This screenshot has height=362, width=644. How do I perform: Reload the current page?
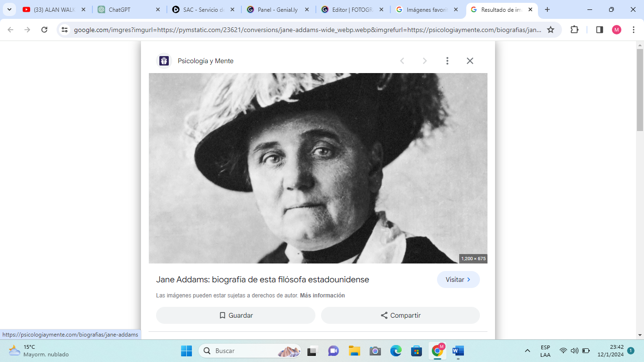(44, 30)
